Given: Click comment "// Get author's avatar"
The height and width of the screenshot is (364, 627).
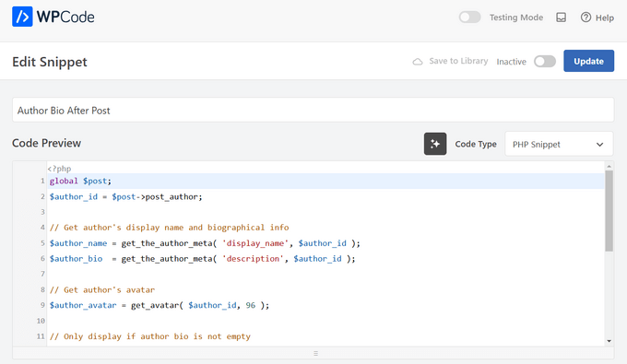Looking at the screenshot, I should [x=102, y=289].
